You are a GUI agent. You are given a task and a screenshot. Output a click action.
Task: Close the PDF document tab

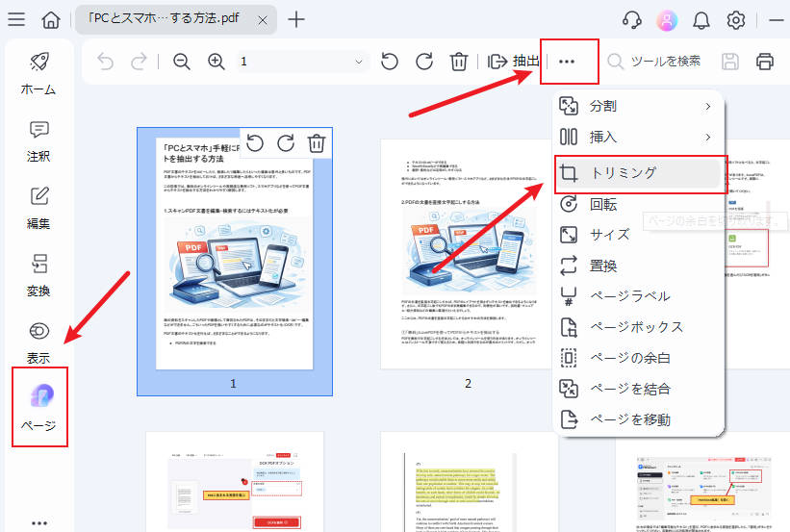(x=263, y=20)
